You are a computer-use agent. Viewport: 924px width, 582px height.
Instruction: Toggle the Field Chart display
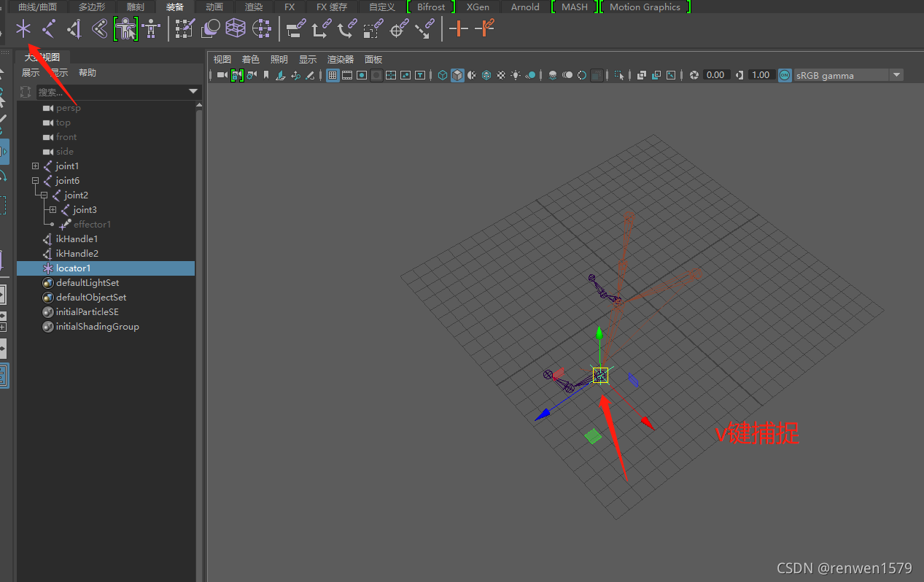[x=391, y=75]
